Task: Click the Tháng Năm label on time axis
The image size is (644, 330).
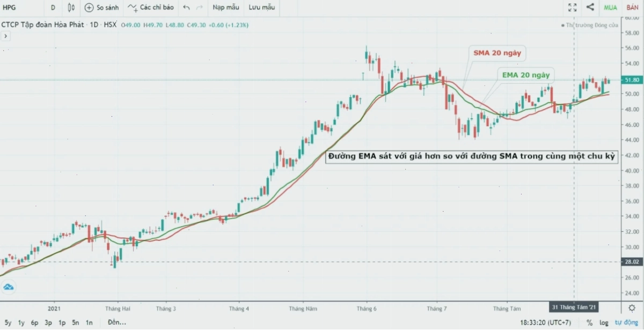Action: tap(303, 309)
